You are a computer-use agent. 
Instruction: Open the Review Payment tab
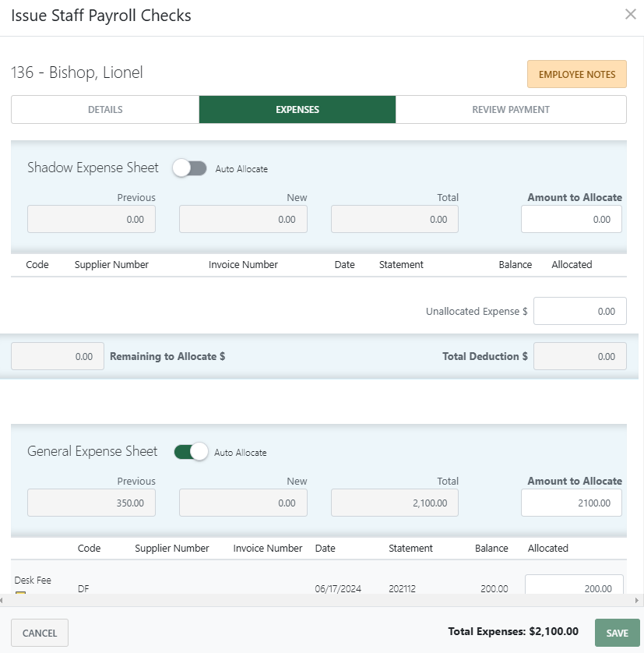point(511,109)
